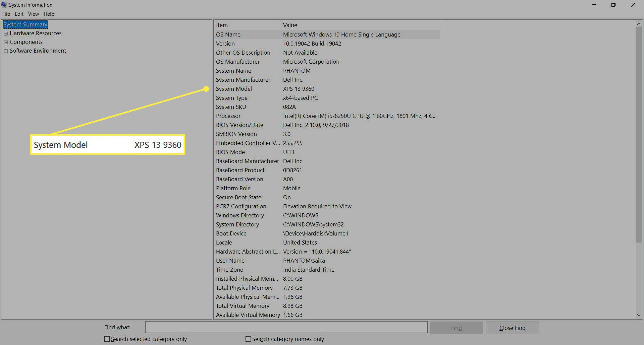The image size is (644, 345).
Task: Enable Search category names only checkbox
Action: (248, 339)
